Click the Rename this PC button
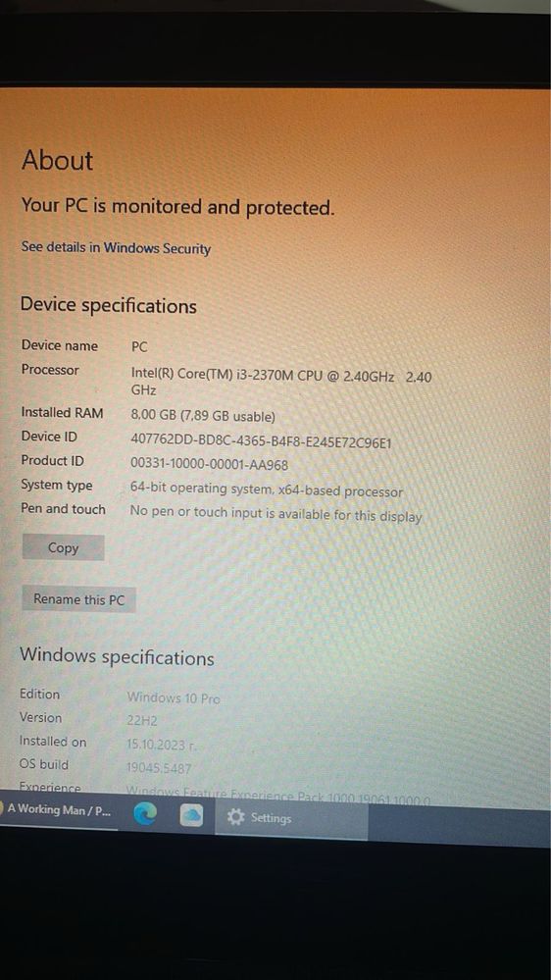 coord(78,599)
